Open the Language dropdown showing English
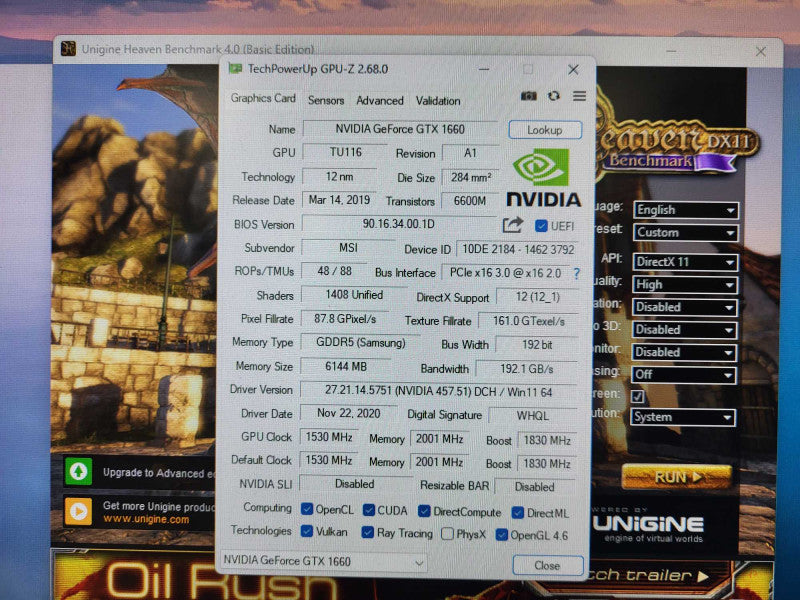Image resolution: width=800 pixels, height=600 pixels. point(686,210)
